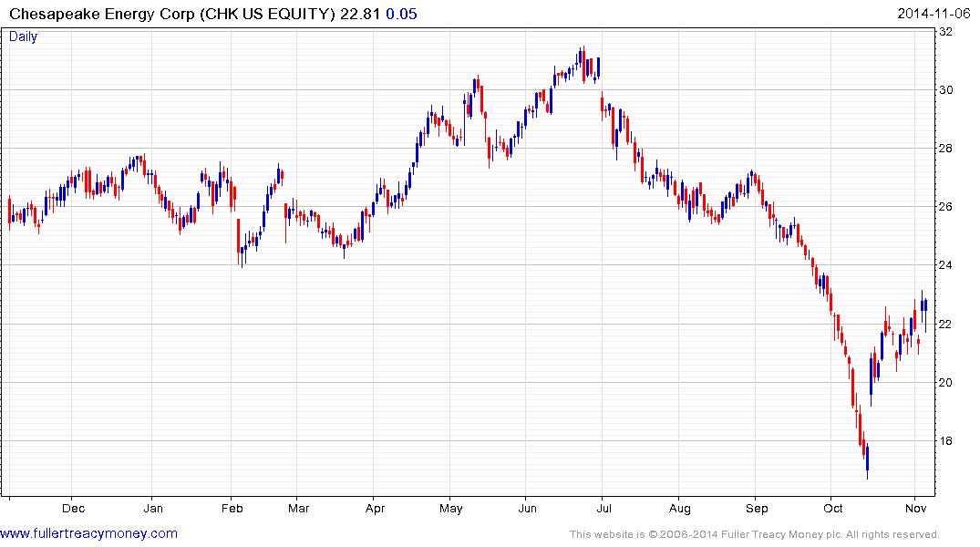The image size is (980, 547).
Task: Click the 22 price axis label
Action: pyautogui.click(x=946, y=324)
